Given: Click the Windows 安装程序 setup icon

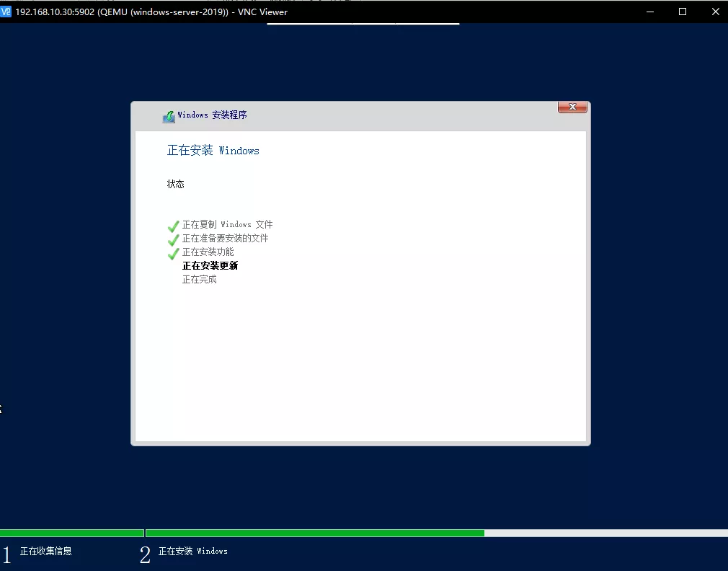Looking at the screenshot, I should (169, 116).
